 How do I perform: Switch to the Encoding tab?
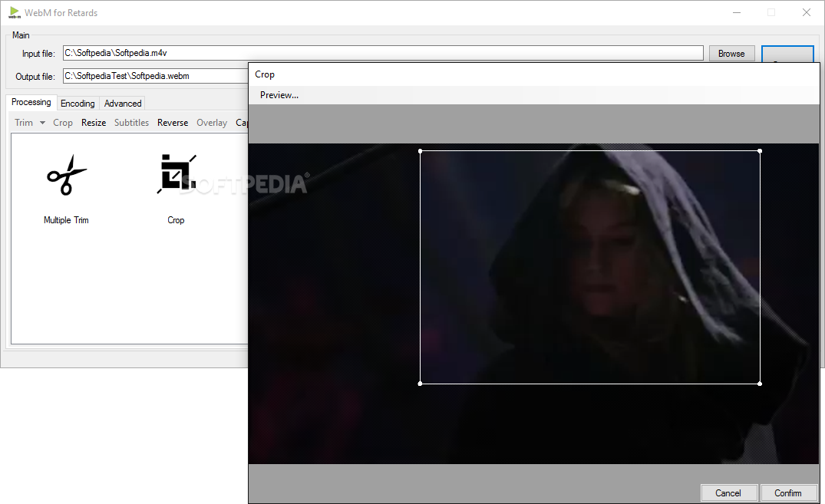click(x=78, y=104)
